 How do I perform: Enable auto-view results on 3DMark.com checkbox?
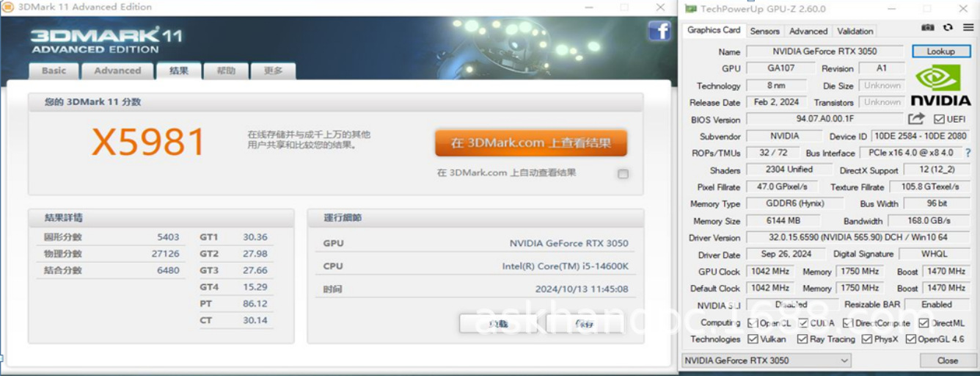tap(623, 174)
